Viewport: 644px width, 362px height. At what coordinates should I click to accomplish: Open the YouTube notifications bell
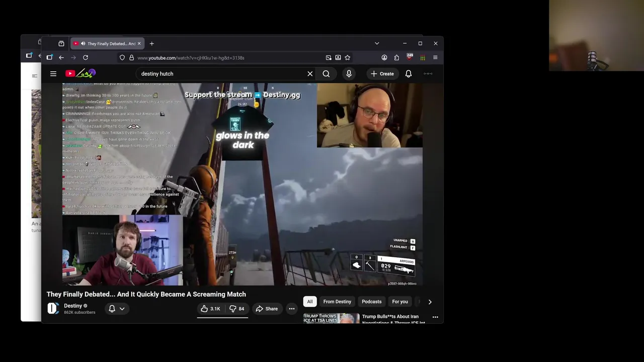tap(409, 74)
